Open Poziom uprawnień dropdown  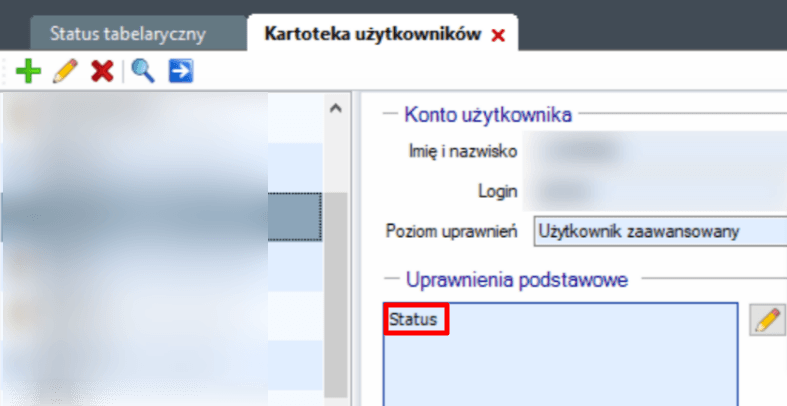660,231
